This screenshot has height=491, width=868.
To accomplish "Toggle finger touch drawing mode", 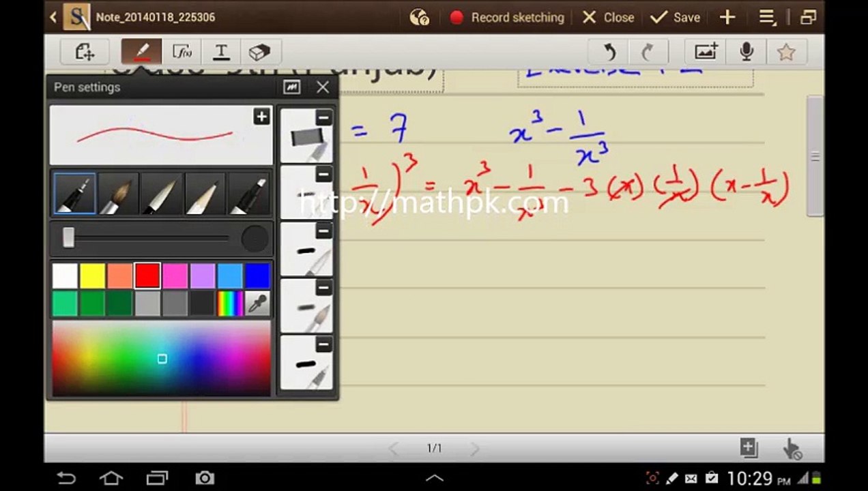I will pos(792,449).
